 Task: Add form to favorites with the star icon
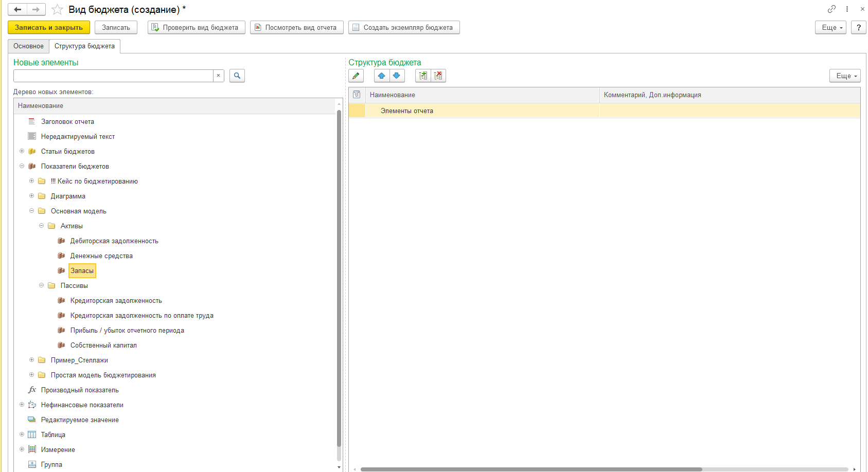[x=57, y=10]
